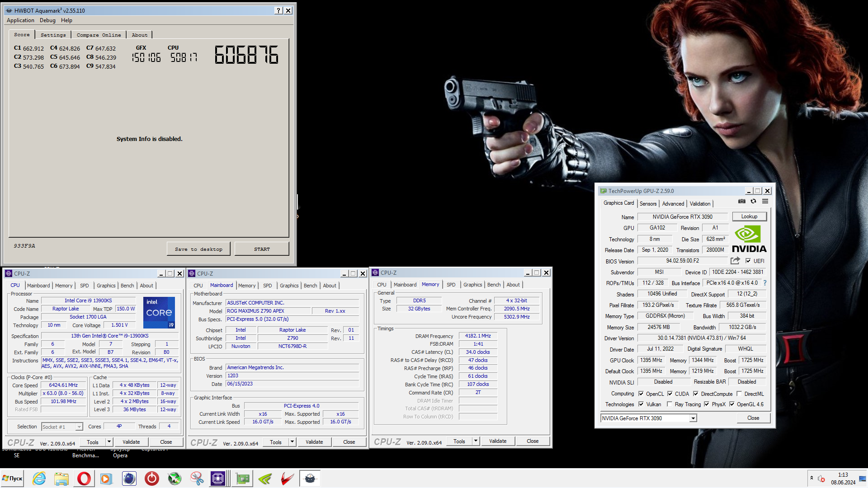This screenshot has width=868, height=488.
Task: Expand Tools arrow in CPU tab CPU-Z window
Action: click(x=109, y=442)
